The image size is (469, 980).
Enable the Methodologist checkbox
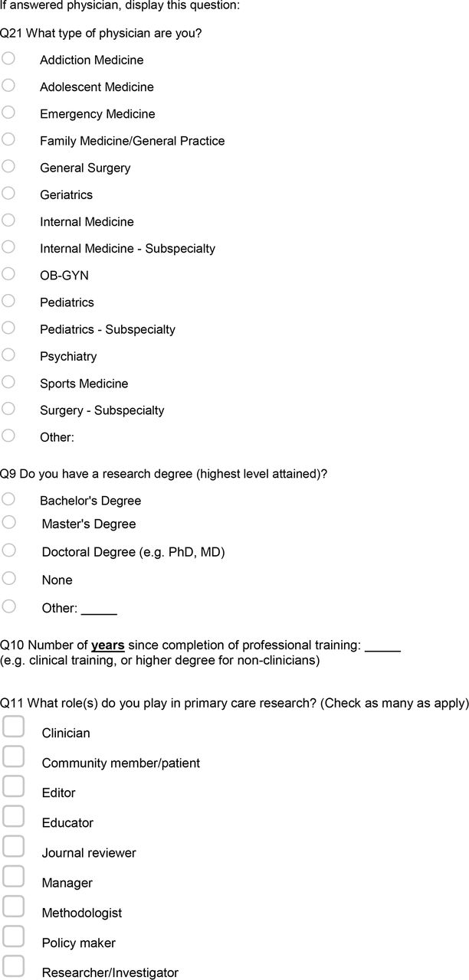coord(13,906)
